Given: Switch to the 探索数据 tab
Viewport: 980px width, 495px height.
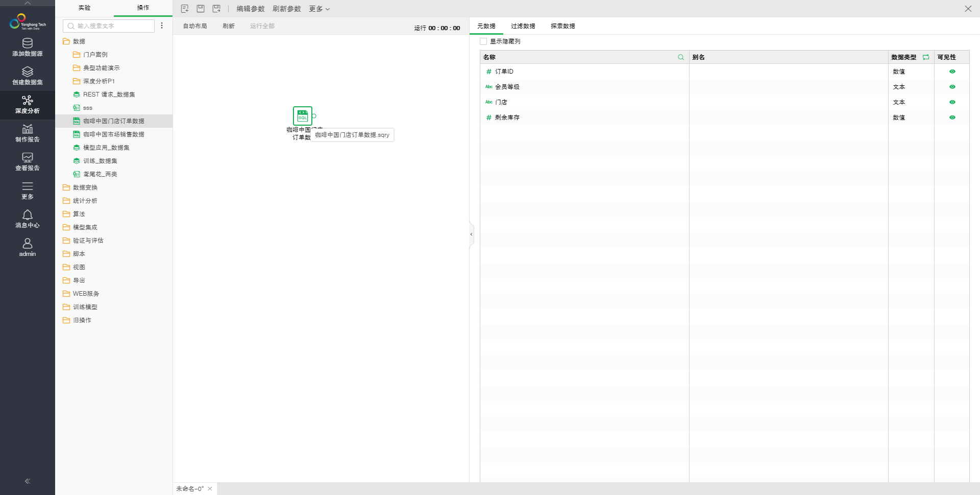Looking at the screenshot, I should (562, 26).
